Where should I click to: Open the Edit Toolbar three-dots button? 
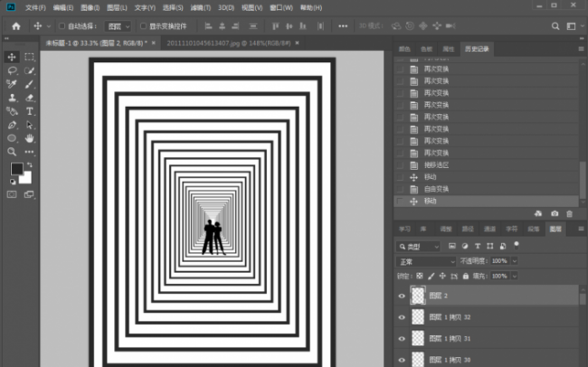29,152
